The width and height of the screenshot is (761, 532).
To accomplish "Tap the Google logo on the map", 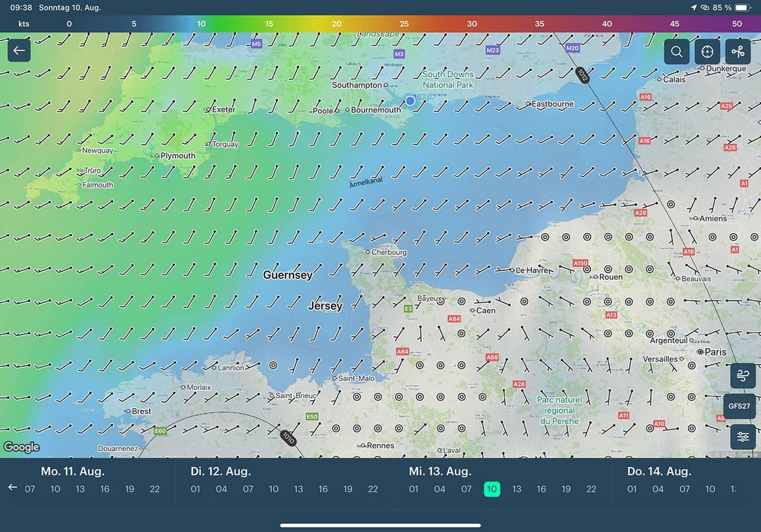I will pos(22,447).
